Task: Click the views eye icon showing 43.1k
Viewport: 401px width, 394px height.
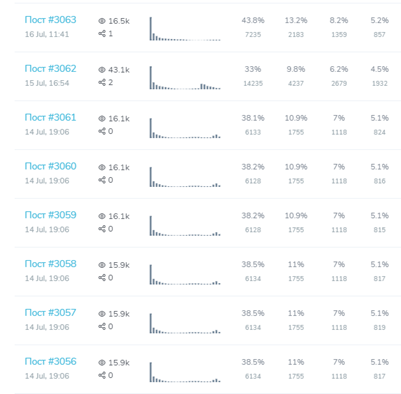Action: [x=102, y=70]
